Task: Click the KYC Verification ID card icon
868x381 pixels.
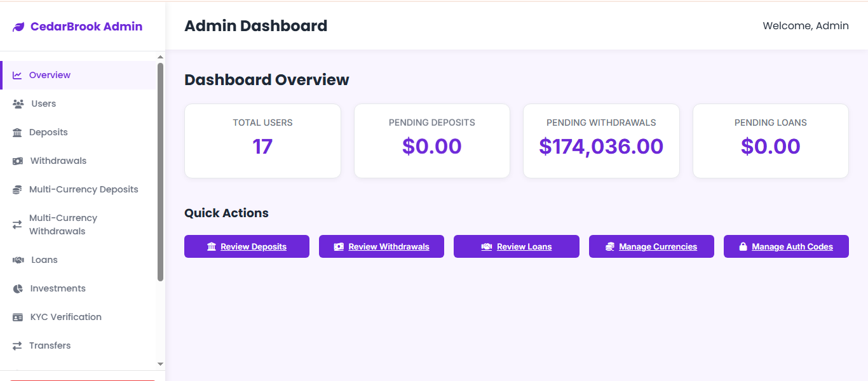Action: pyautogui.click(x=17, y=316)
